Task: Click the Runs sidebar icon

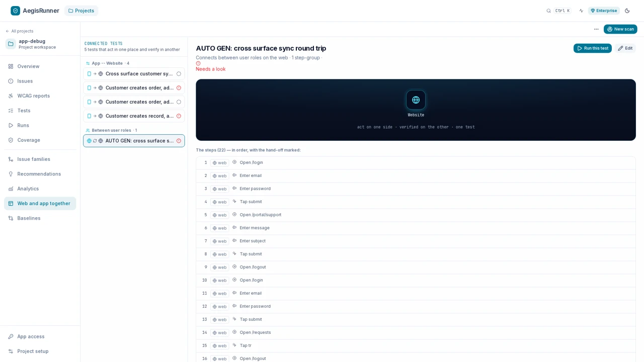Action: point(11,125)
